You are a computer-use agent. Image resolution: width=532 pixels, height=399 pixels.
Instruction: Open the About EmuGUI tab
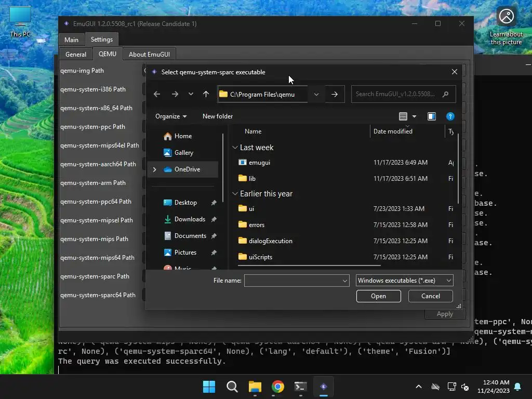(149, 54)
